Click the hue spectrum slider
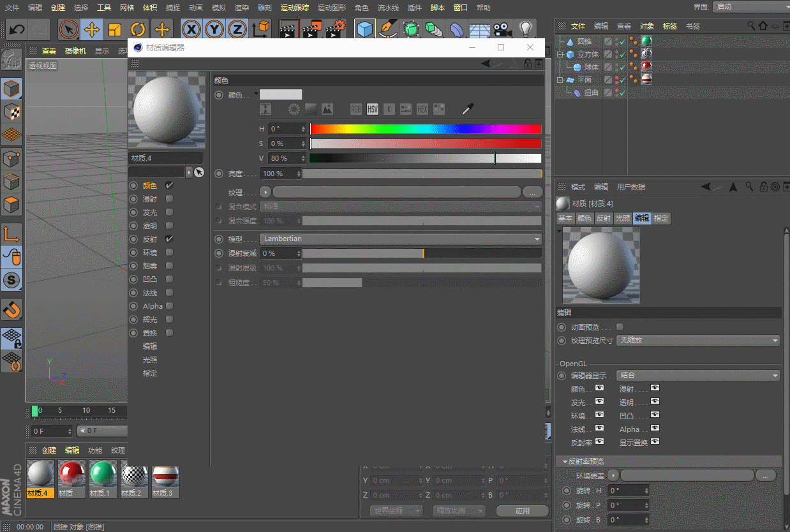Image resolution: width=790 pixels, height=532 pixels. pyautogui.click(x=425, y=129)
